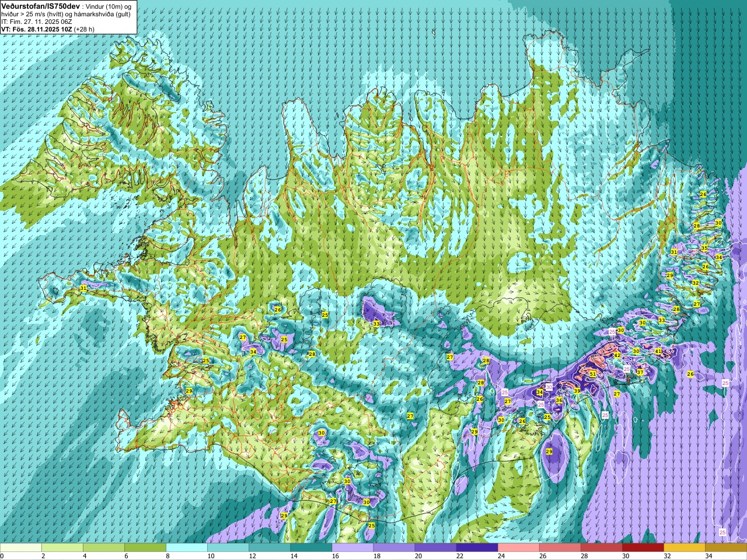Image resolution: width=747 pixels, height=560 pixels.
Task: Click the 32–34 m/s golden yellow legend swatch
Action: [x=685, y=548]
